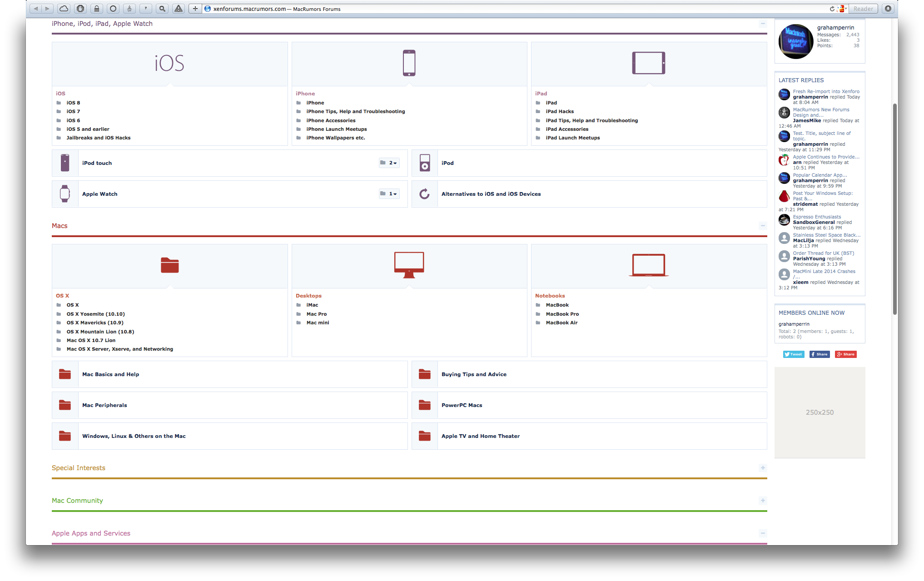This screenshot has height=581, width=924.
Task: Click the iPhone device icon tile
Action: point(409,63)
